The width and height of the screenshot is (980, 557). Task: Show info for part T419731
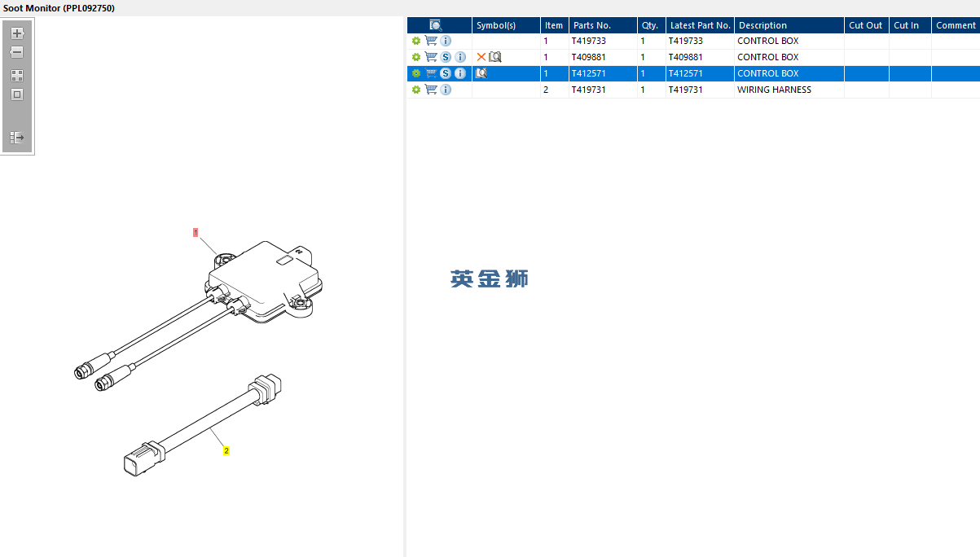(x=446, y=90)
